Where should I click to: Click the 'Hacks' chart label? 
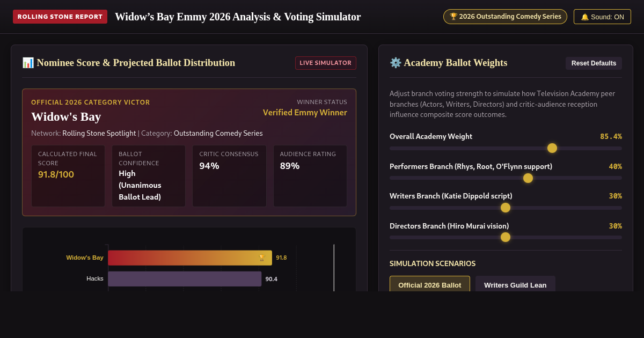coord(95,279)
